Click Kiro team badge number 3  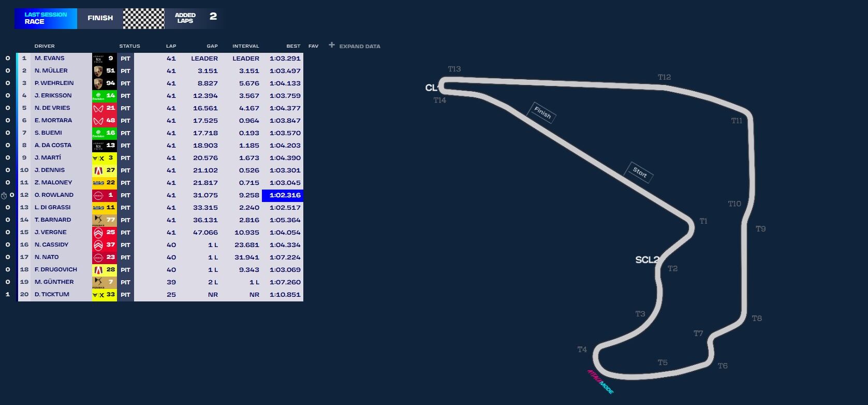coord(104,158)
